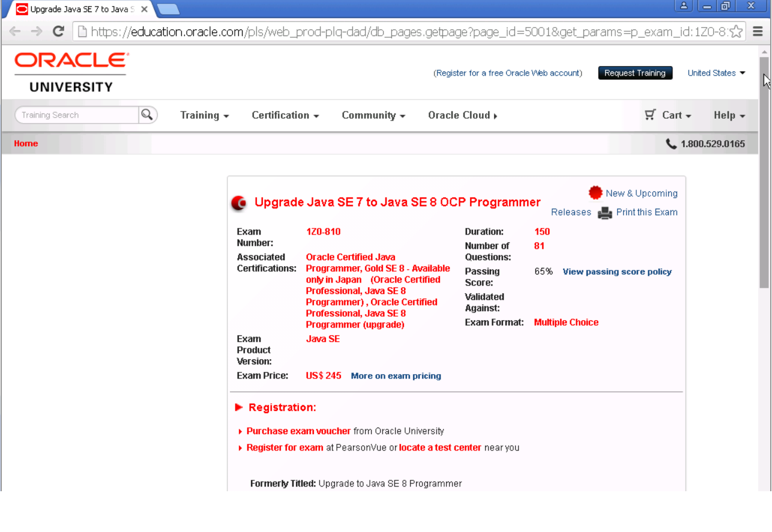Open the United States country selector
Screen dimensions: 772x532
pos(716,73)
